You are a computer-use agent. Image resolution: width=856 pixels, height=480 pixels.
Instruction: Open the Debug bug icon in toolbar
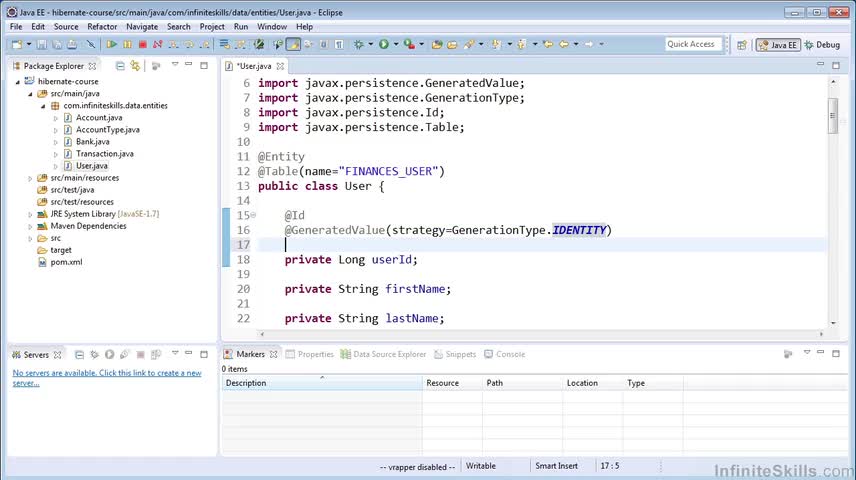(357, 44)
